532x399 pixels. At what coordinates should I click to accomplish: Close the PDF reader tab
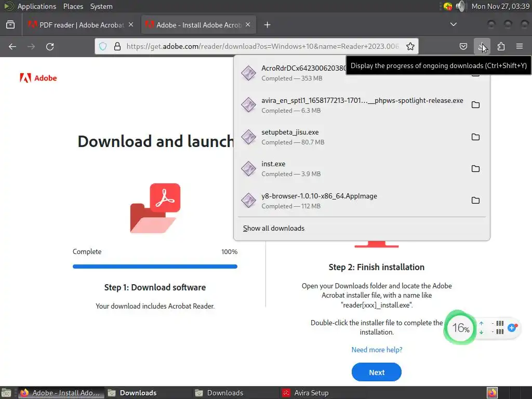(x=131, y=24)
